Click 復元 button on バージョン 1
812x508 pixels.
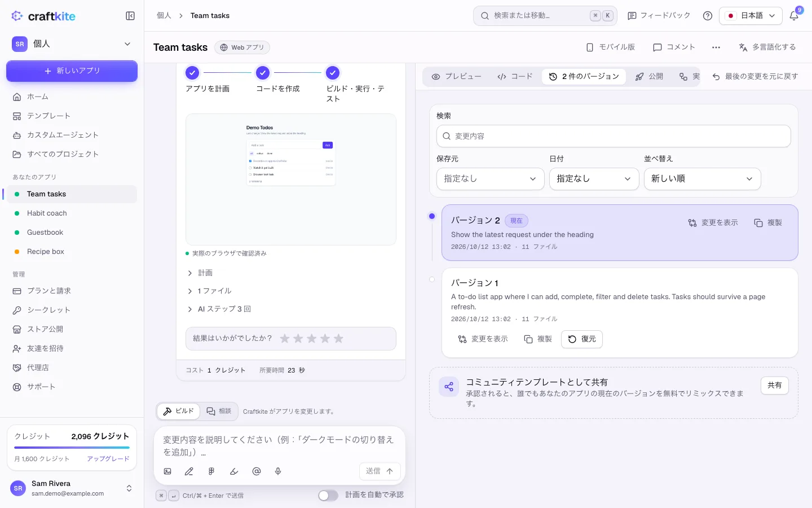tap(582, 339)
